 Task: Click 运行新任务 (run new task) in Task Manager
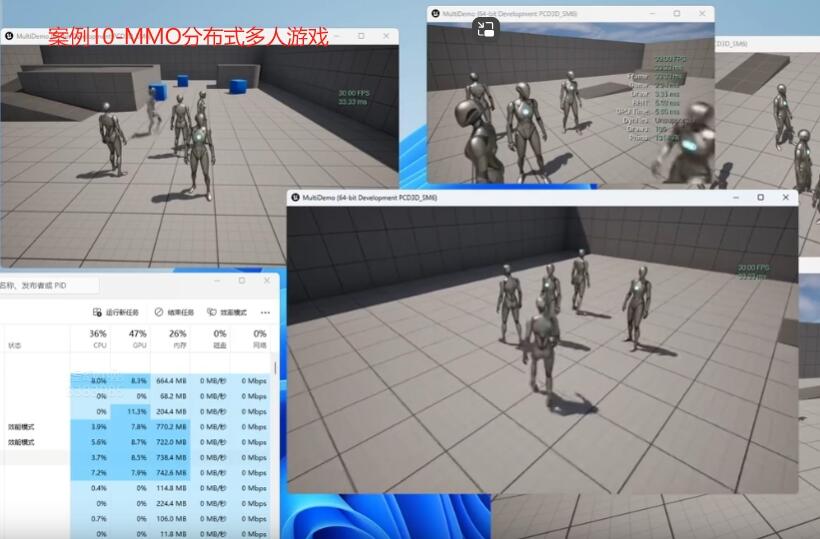coord(116,312)
